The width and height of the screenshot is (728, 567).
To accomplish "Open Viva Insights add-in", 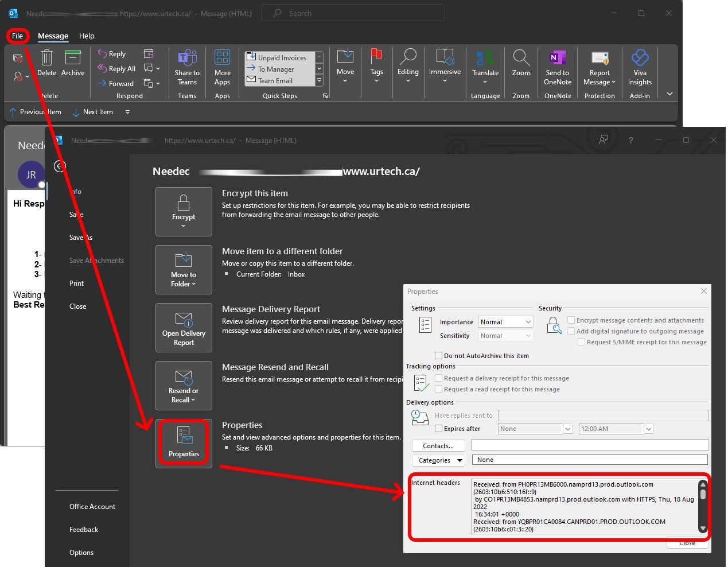I will point(640,59).
